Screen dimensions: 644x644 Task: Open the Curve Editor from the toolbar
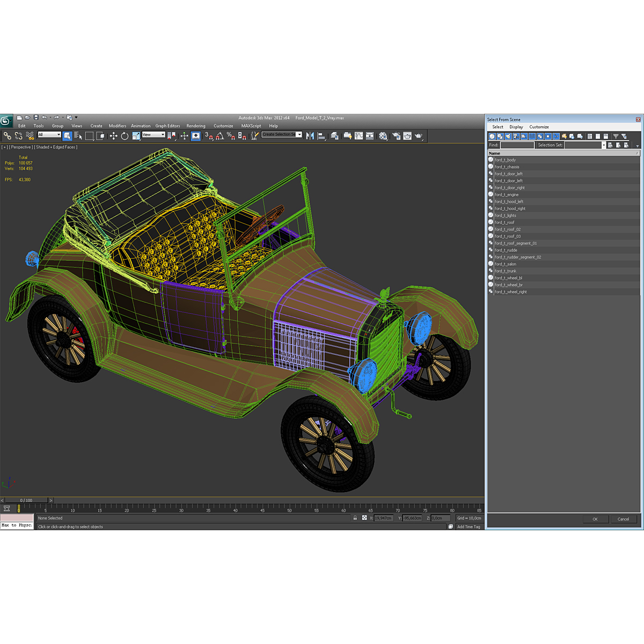pos(358,136)
